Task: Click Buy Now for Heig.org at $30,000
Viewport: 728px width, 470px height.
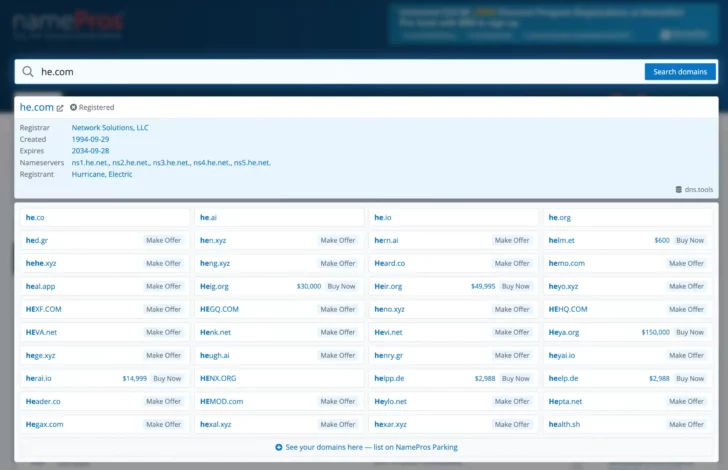Action: click(x=342, y=286)
